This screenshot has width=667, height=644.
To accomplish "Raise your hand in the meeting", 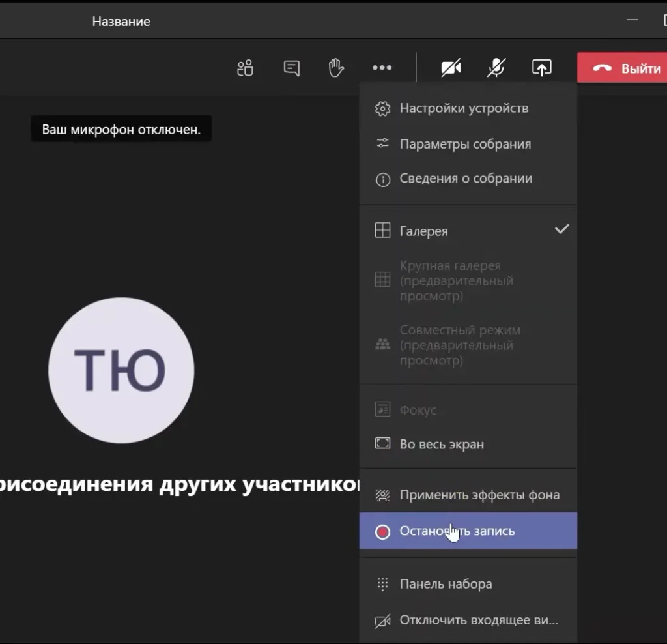I will coord(336,68).
